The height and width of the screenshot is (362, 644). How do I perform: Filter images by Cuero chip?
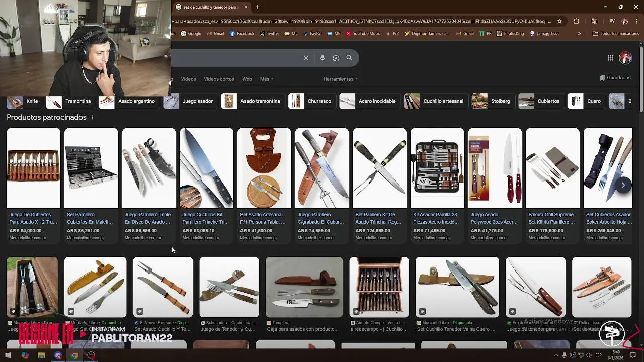(x=586, y=101)
